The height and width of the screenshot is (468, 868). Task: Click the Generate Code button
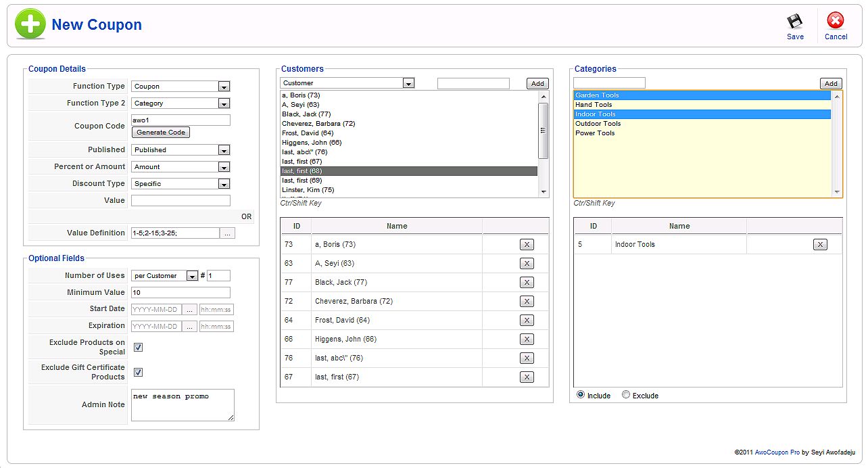click(x=161, y=133)
